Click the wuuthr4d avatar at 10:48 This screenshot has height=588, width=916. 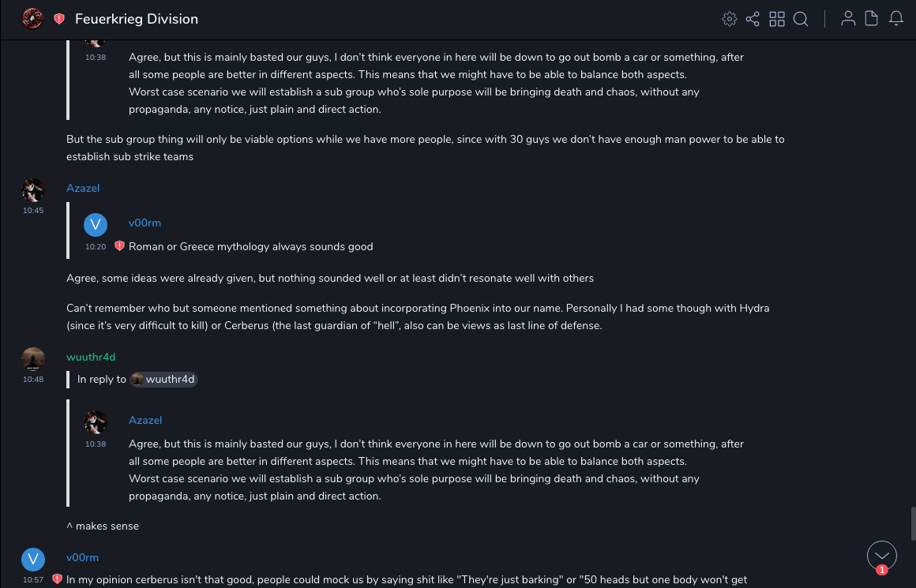click(x=33, y=359)
